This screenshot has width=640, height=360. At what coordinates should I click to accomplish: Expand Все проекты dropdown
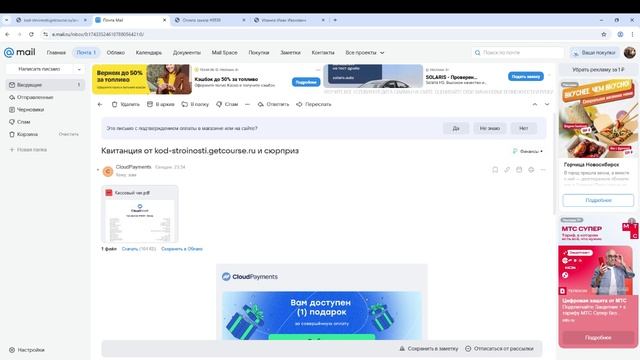364,53
